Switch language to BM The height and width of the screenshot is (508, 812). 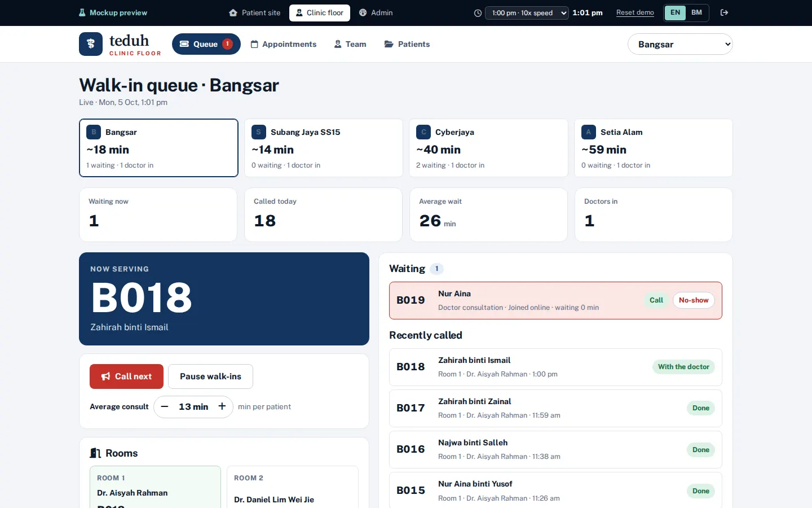tap(697, 12)
